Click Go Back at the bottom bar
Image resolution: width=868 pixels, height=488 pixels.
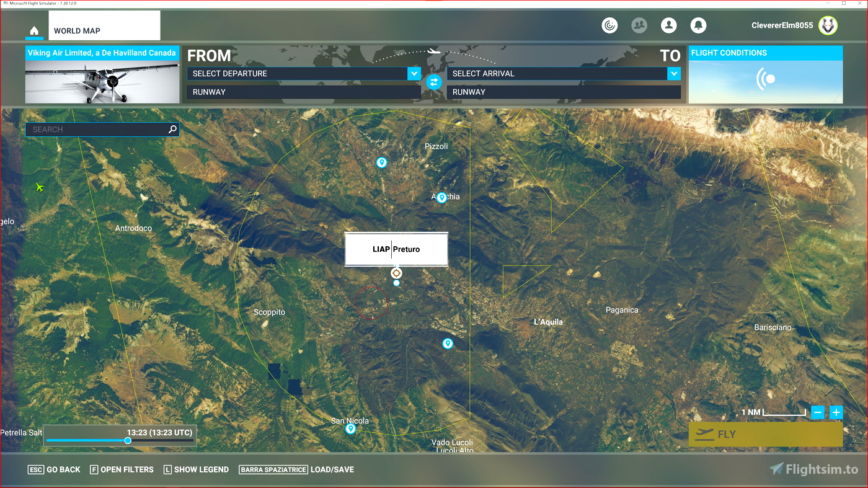tap(55, 469)
